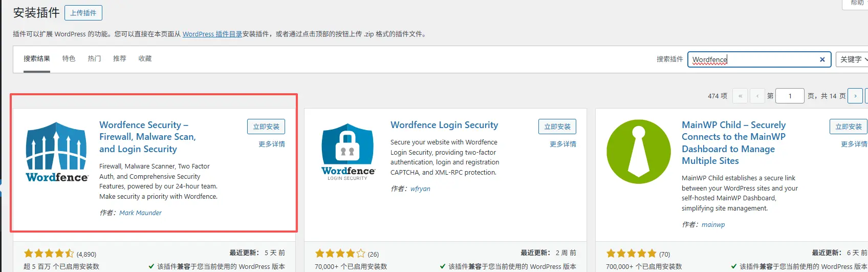This screenshot has width=868, height=272.
Task: Install Wordfence Security with 立即安装
Action: (266, 127)
